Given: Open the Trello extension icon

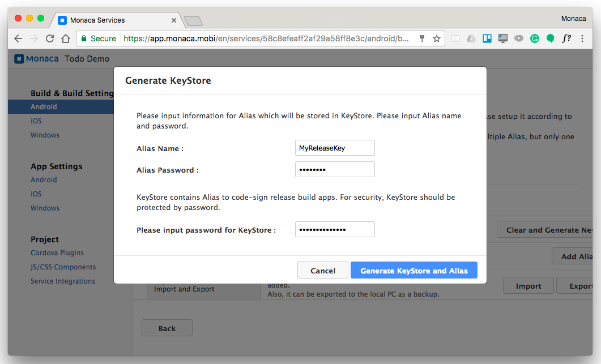Looking at the screenshot, I should click(487, 38).
